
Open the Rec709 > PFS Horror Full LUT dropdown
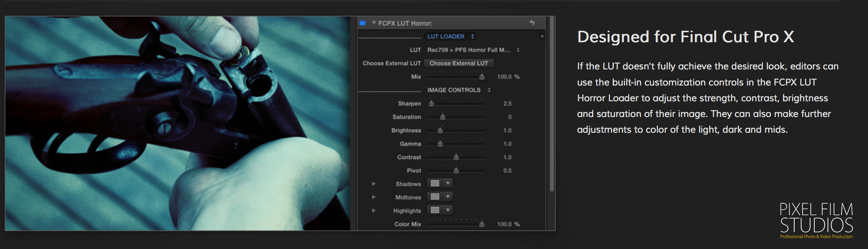pos(473,50)
